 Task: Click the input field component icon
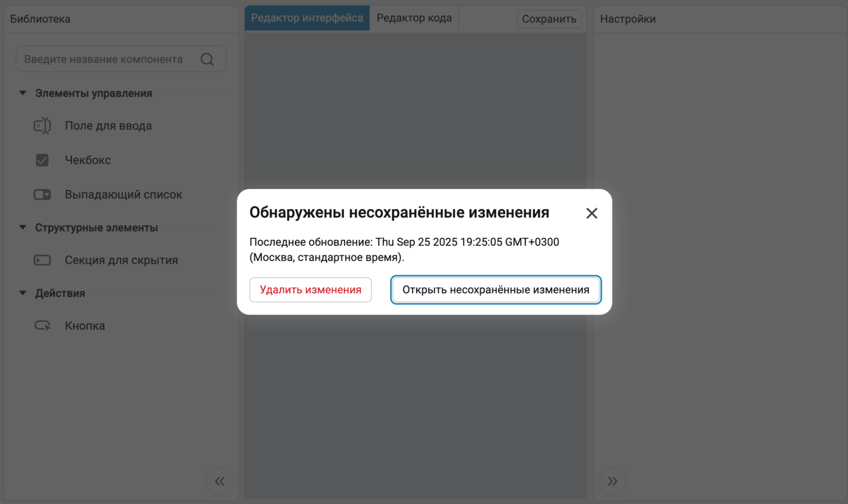[42, 126]
